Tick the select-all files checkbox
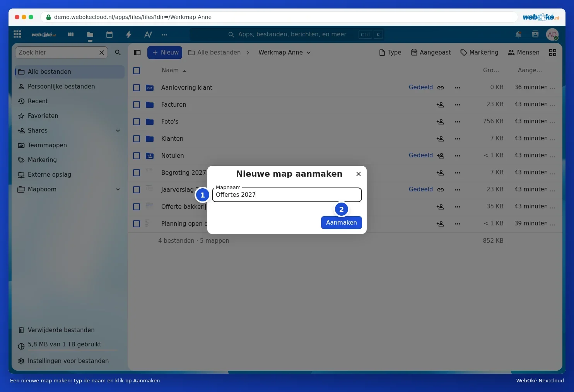The image size is (574, 392). click(x=137, y=71)
